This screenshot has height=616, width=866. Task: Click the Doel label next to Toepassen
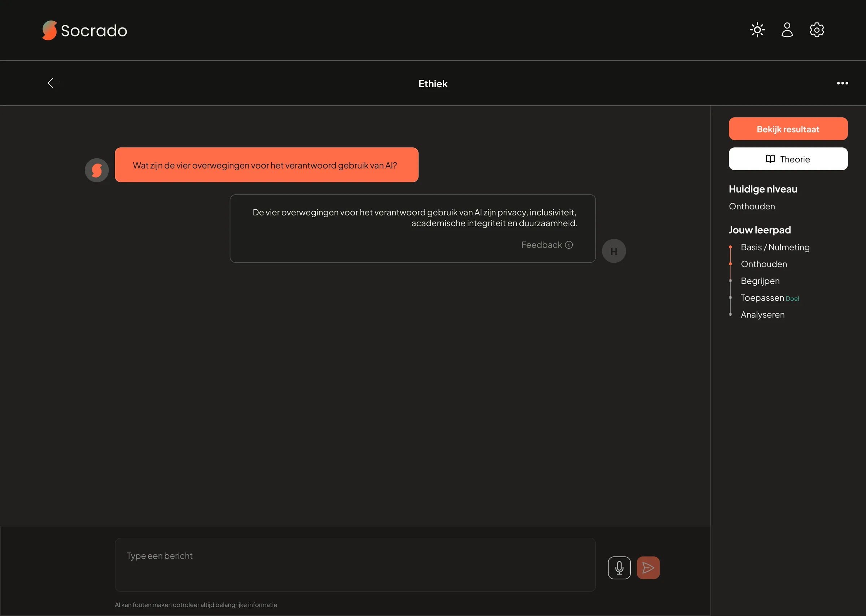pyautogui.click(x=792, y=299)
